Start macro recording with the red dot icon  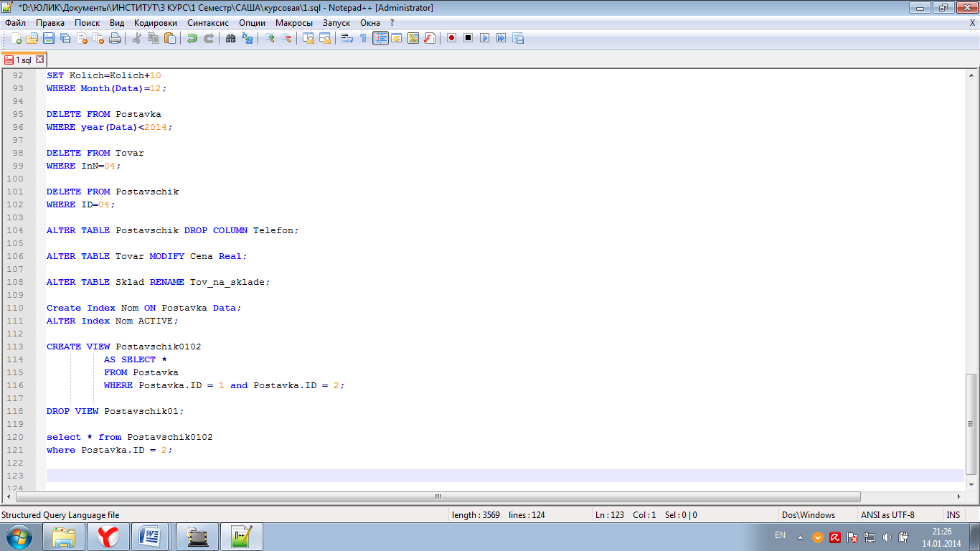[451, 38]
